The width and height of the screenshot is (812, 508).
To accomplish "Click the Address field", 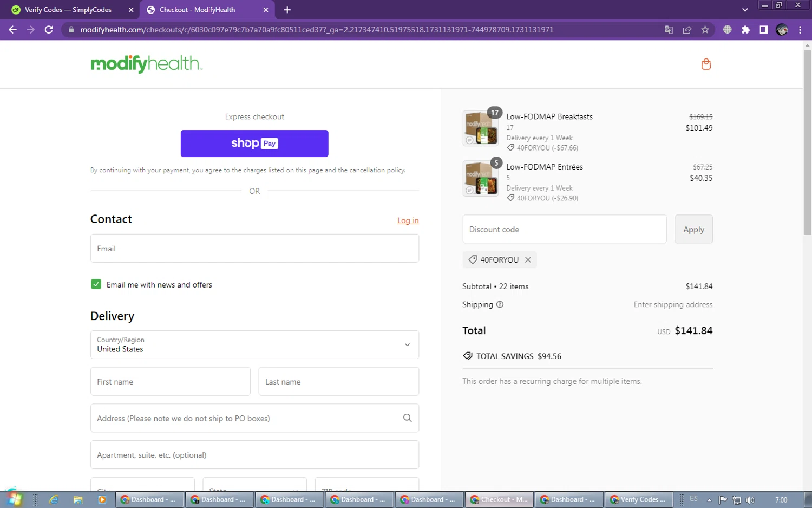I will pos(254,418).
